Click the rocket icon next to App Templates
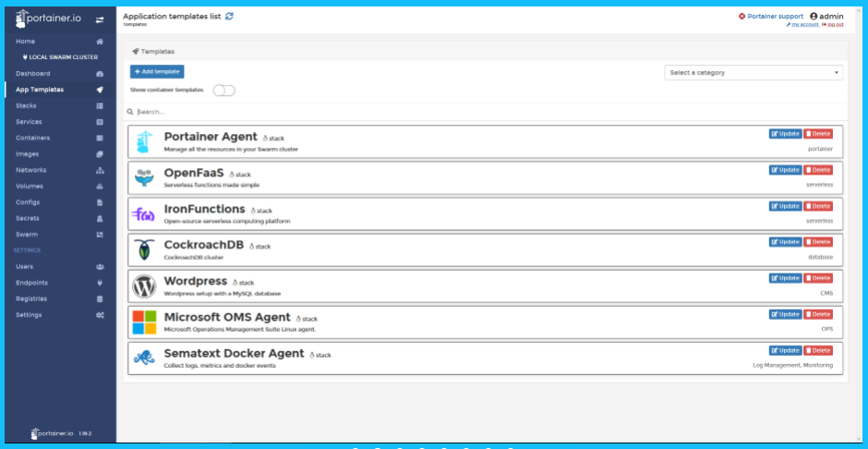Screen dimensions: 868x449 pos(100,90)
